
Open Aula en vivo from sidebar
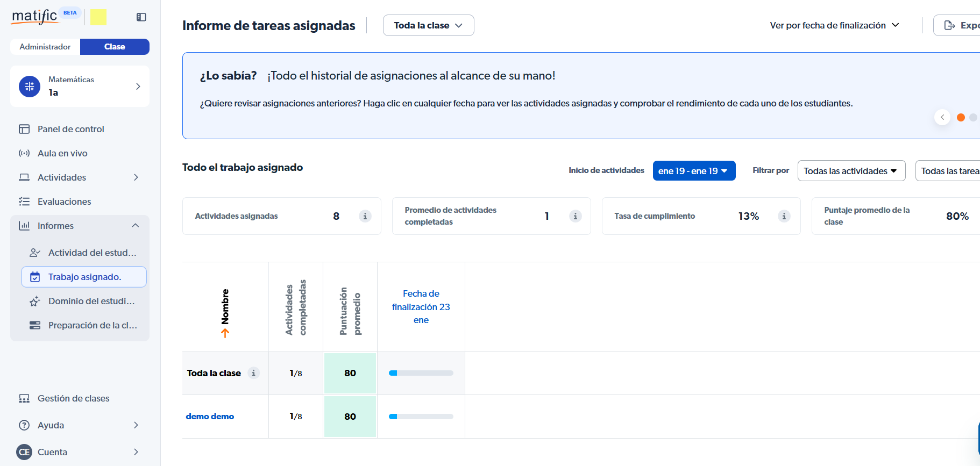pyautogui.click(x=62, y=153)
